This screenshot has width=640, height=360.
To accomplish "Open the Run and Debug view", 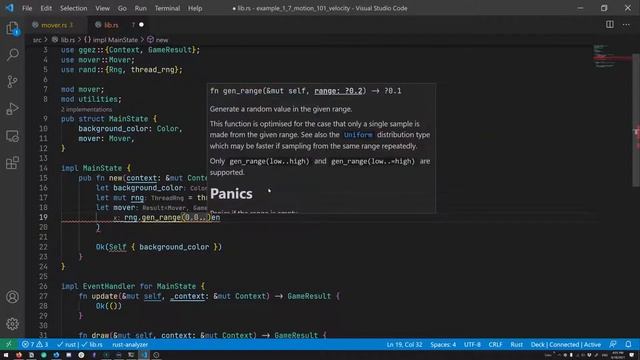I will pos(12,109).
